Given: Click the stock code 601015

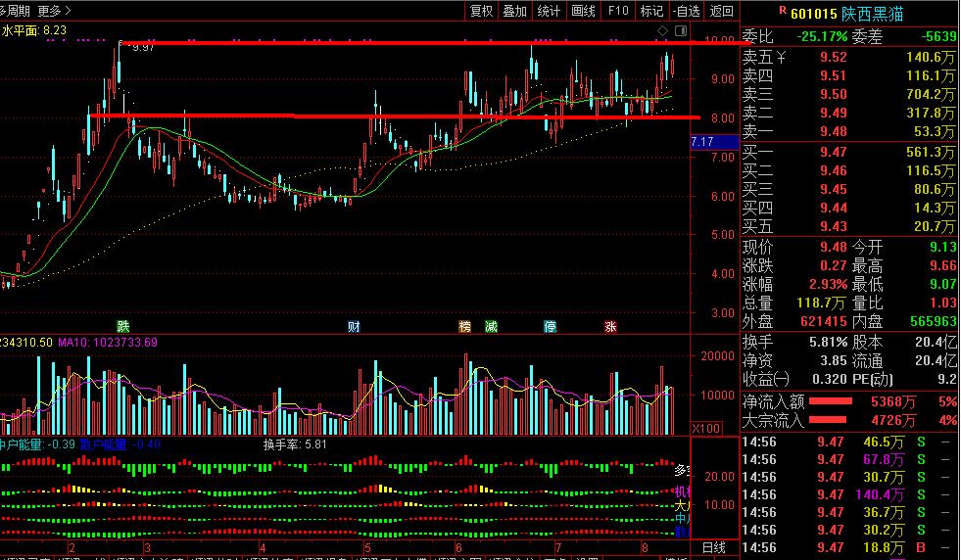Looking at the screenshot, I should click(813, 14).
